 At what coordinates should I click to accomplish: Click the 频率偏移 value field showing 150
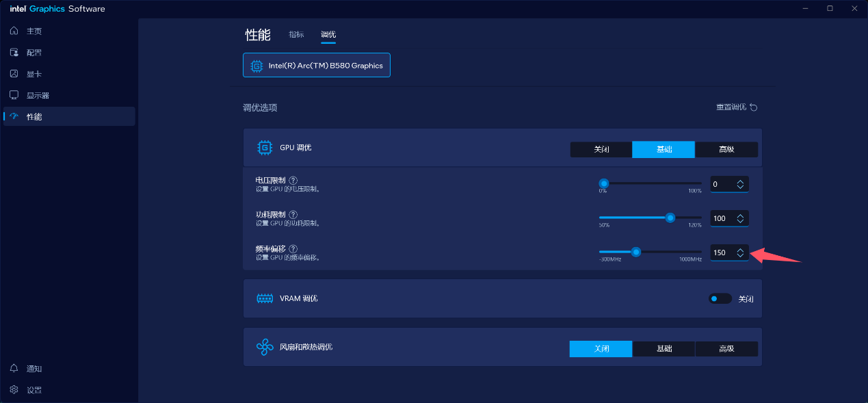pyautogui.click(x=729, y=252)
